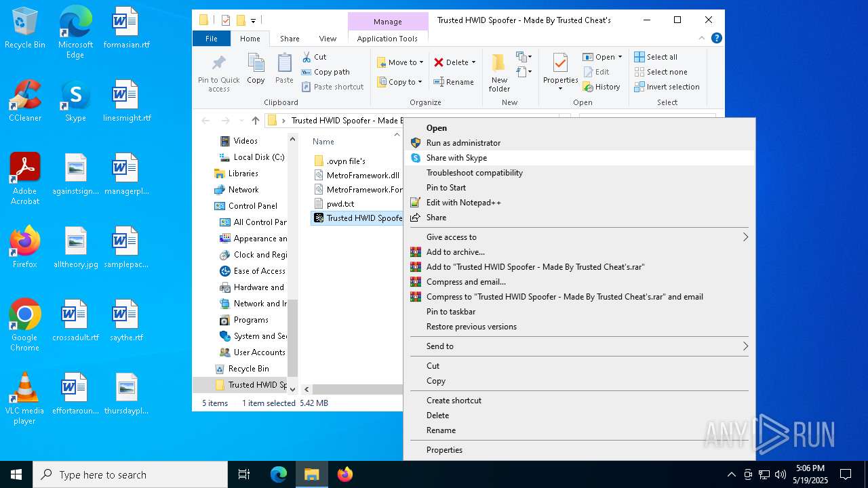Click Paste shortcut in ribbon
This screenshot has height=488, width=868.
coord(332,87)
